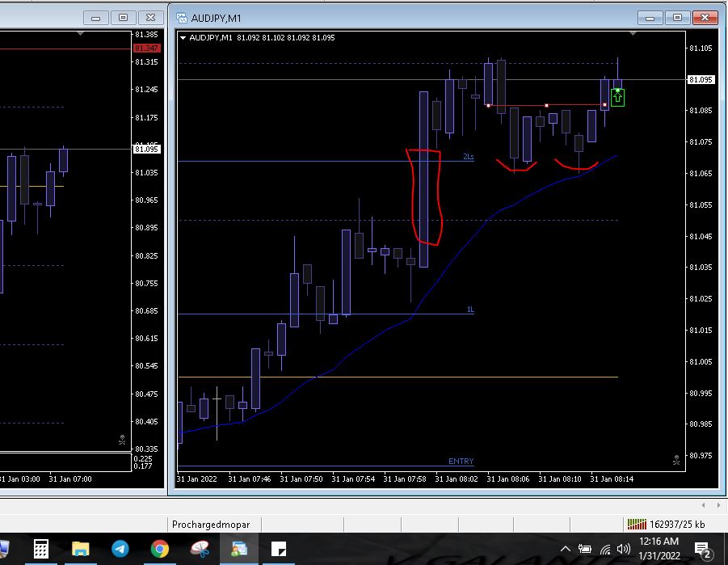Viewport: 728px width, 565px height.
Task: Click the AUDJPY,M1 OHLC header text
Action: click(x=262, y=38)
